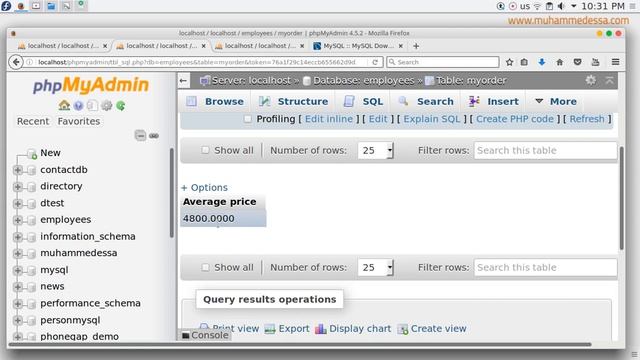Tick the upper Show all checkbox

(205, 150)
